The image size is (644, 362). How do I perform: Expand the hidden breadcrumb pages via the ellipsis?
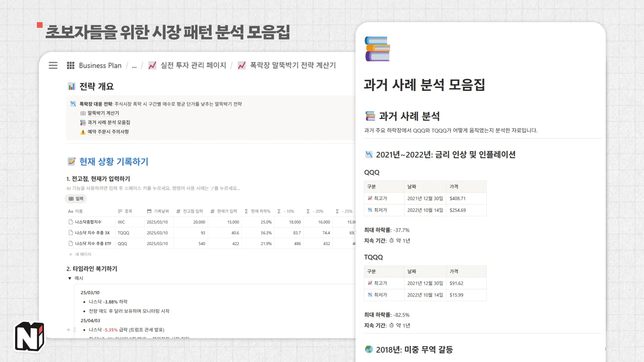pos(134,66)
